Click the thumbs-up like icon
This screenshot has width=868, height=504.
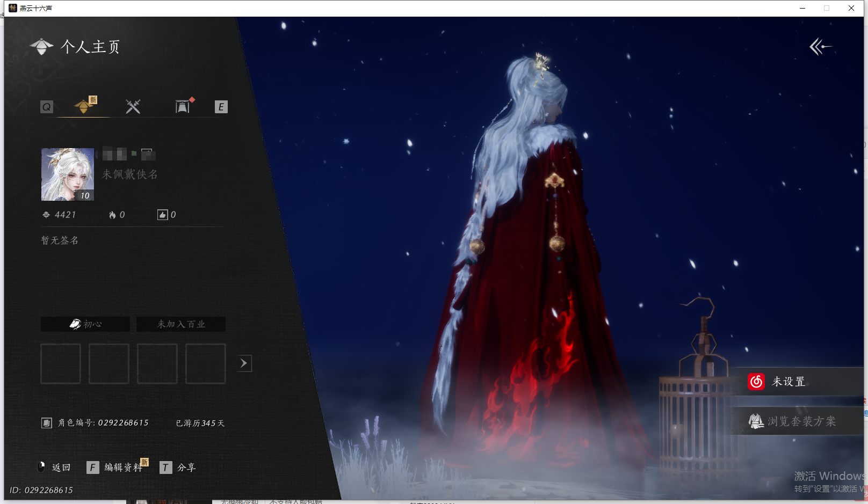tap(162, 215)
